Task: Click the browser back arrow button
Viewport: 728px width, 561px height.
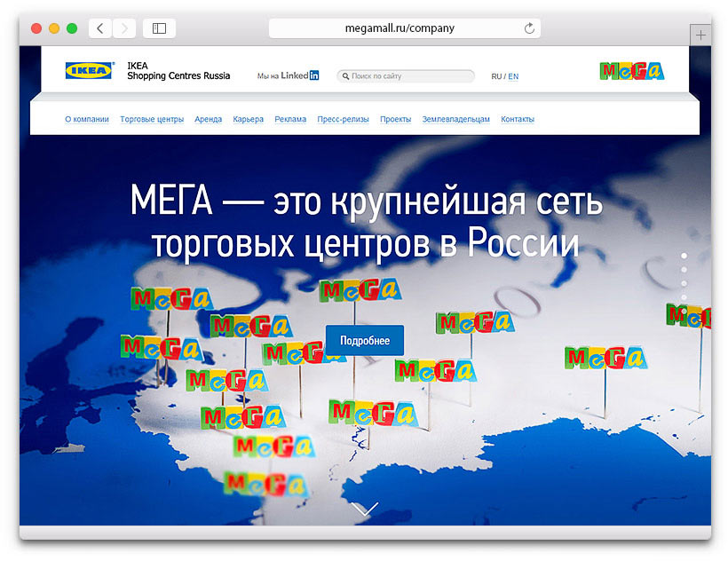Action: (x=99, y=28)
